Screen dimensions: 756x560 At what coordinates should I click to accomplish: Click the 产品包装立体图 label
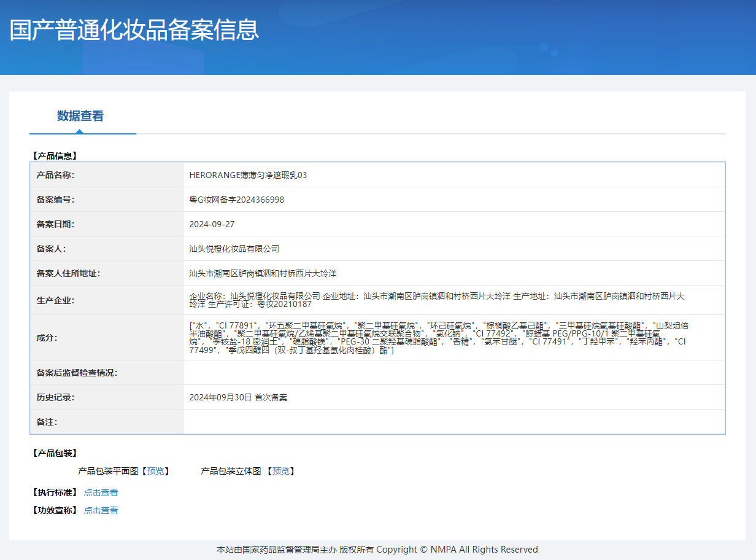point(231,471)
